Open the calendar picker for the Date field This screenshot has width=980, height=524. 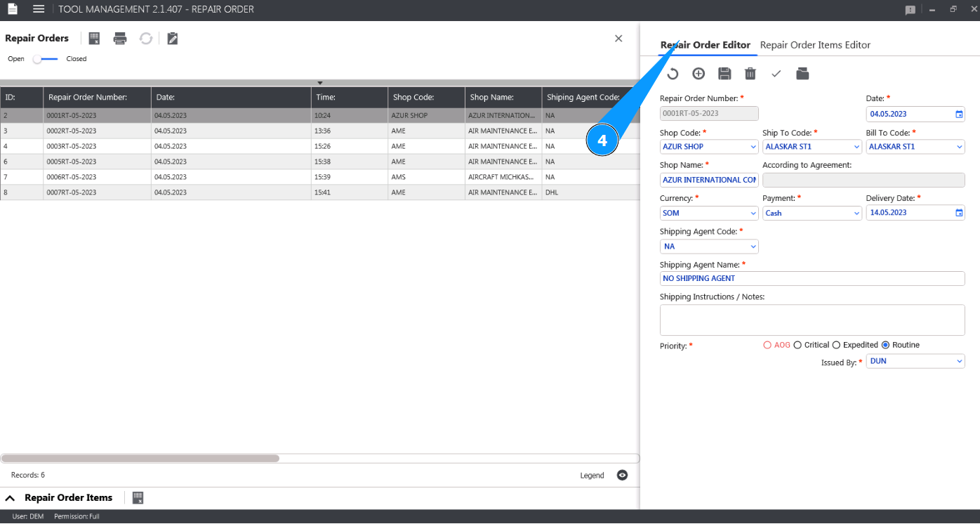click(959, 114)
